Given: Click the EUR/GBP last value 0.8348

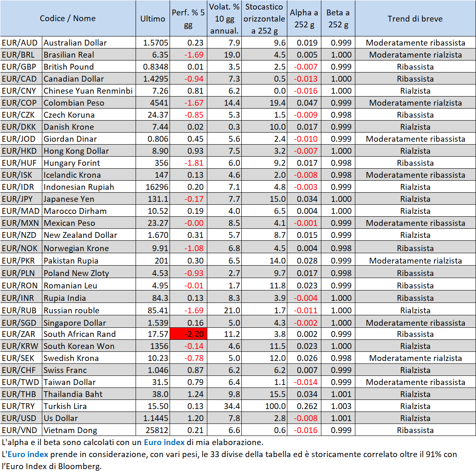Looking at the screenshot, I should coord(153,66).
